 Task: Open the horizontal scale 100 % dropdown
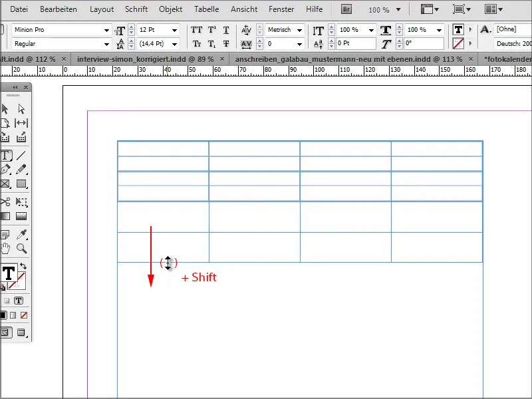pos(439,30)
